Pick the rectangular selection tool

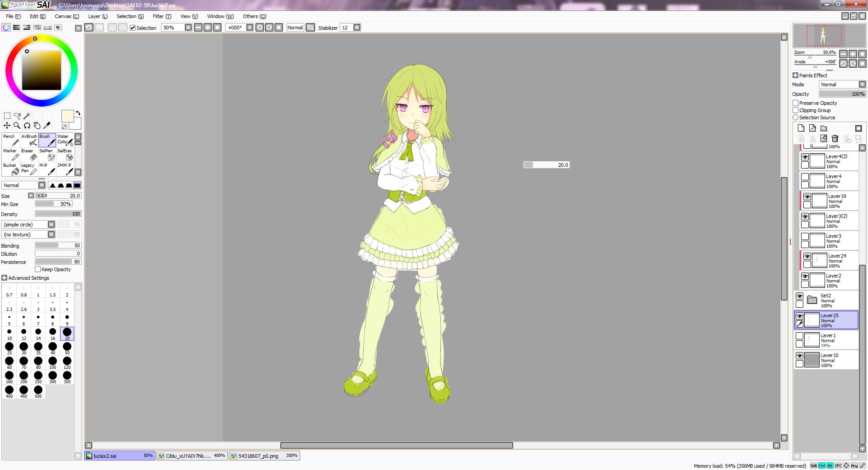(x=7, y=116)
